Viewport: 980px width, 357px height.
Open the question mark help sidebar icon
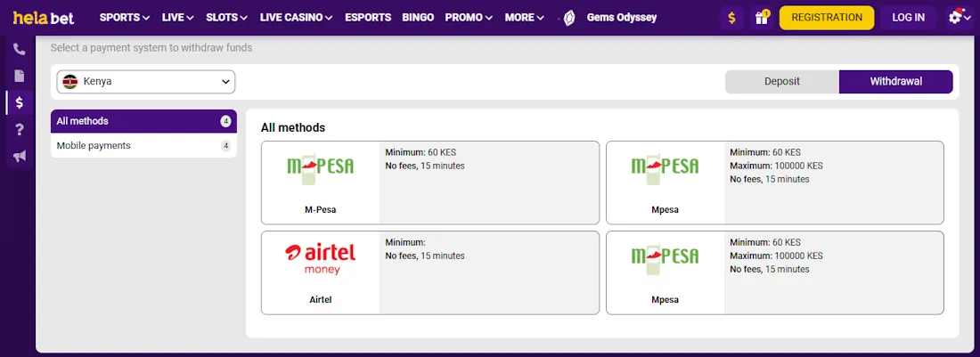click(20, 130)
